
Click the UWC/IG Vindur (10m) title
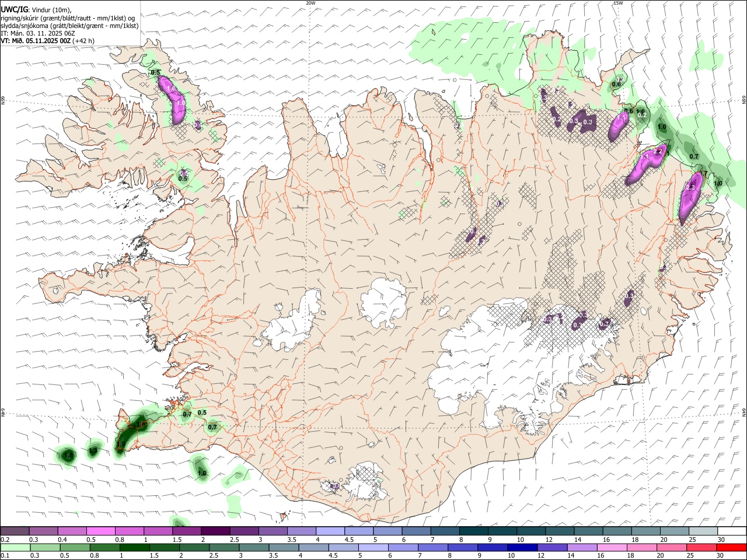tap(36, 10)
